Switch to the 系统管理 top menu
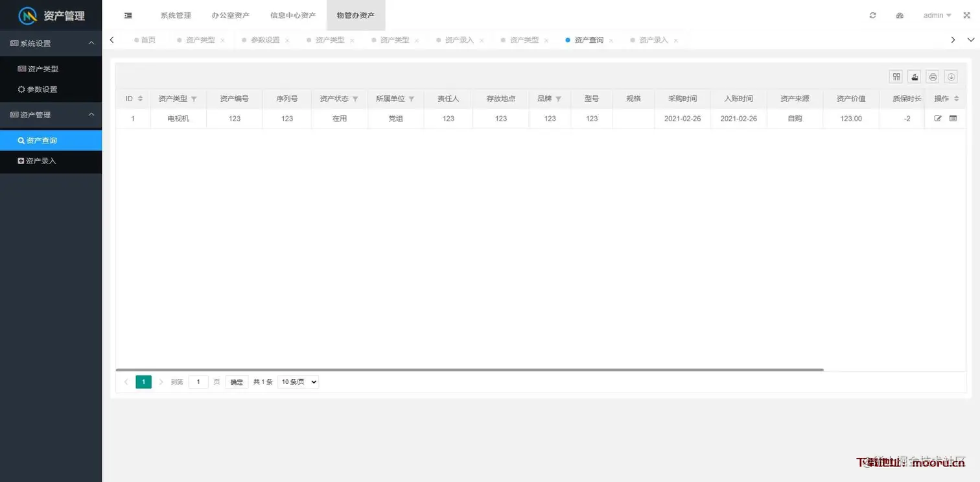 176,16
